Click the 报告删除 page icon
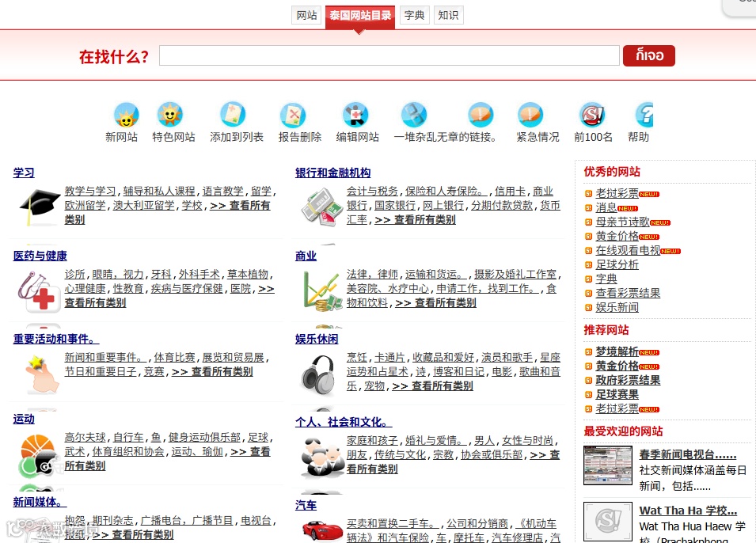Viewport: 756px width, 543px height. 293,115
